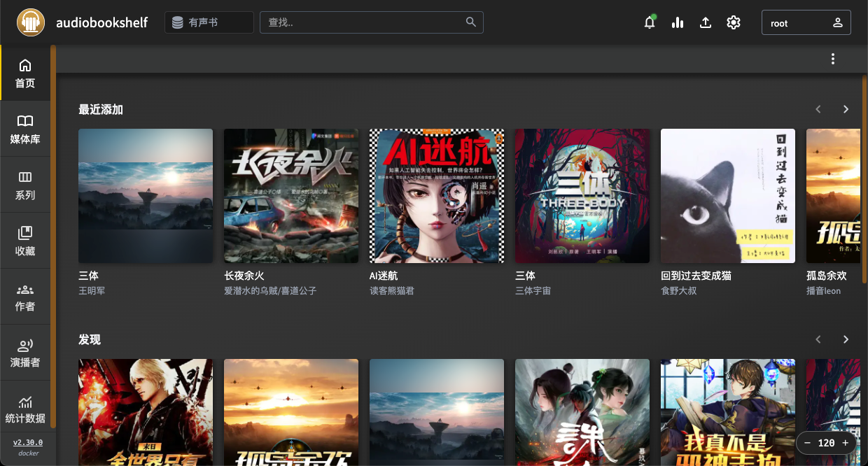The image size is (868, 466).
Task: Click the AI迷航 title text
Action: click(x=384, y=276)
